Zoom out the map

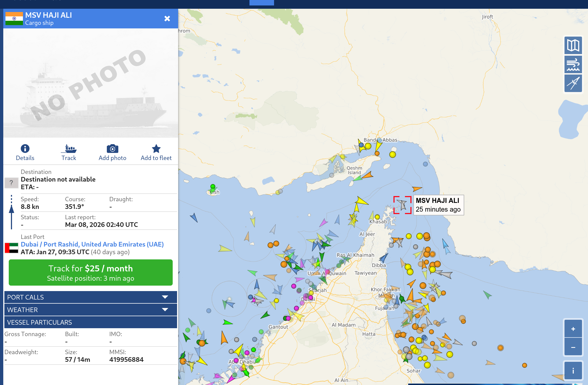(573, 347)
